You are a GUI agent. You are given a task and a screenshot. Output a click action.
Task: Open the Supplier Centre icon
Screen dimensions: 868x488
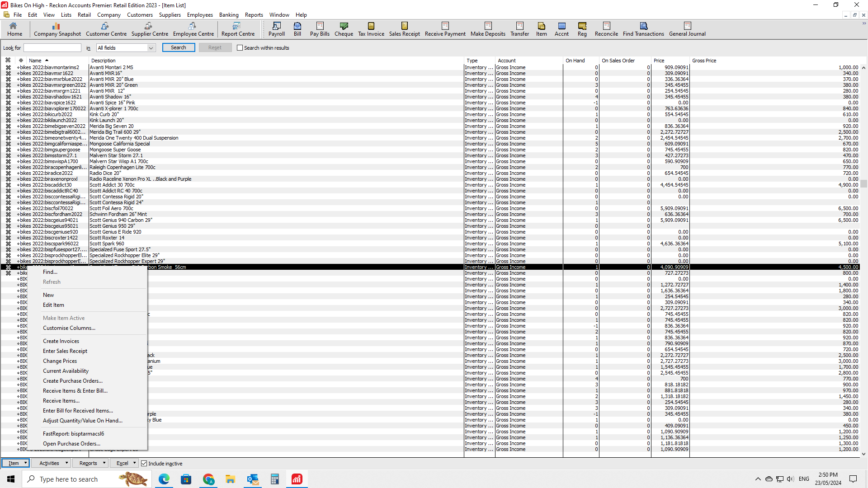pos(150,29)
